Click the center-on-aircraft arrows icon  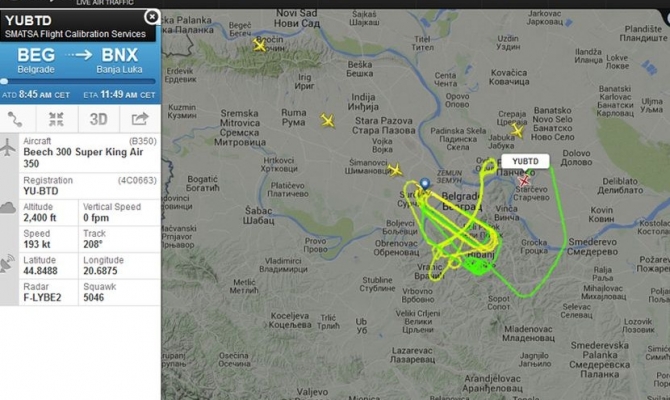tap(56, 120)
